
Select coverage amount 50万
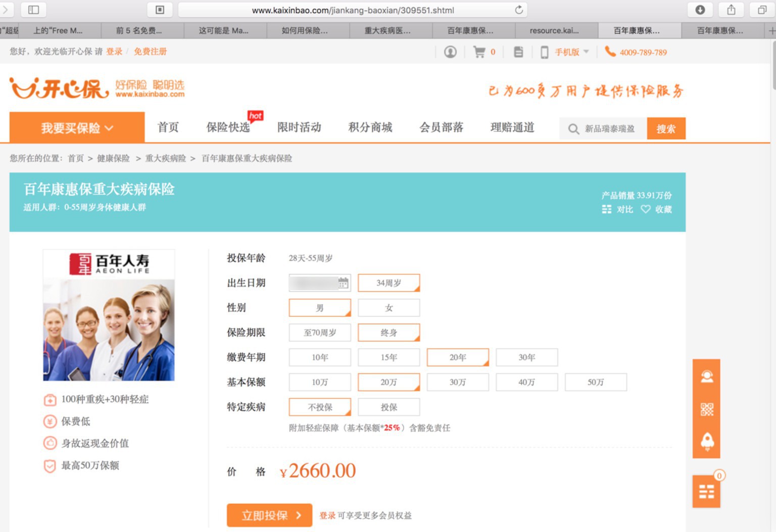click(596, 382)
